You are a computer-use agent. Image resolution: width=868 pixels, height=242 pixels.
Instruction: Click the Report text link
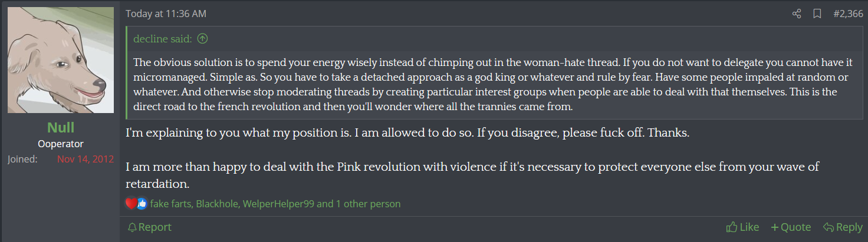155,227
